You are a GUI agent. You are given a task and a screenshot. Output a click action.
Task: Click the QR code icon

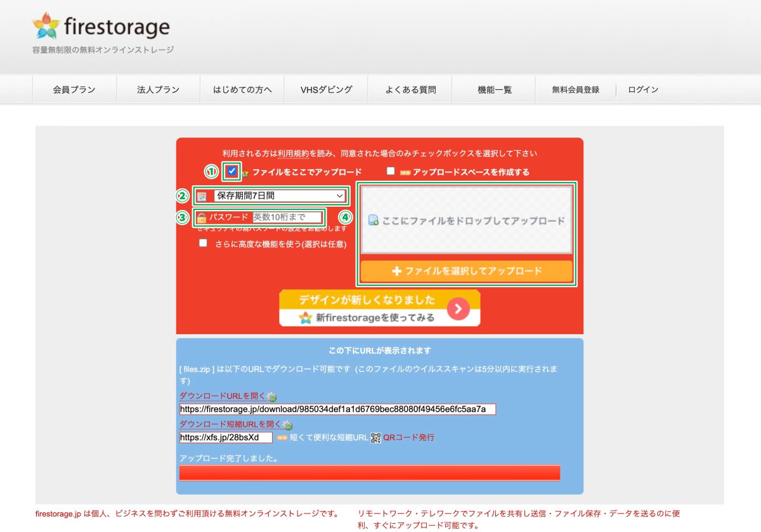[x=376, y=438]
